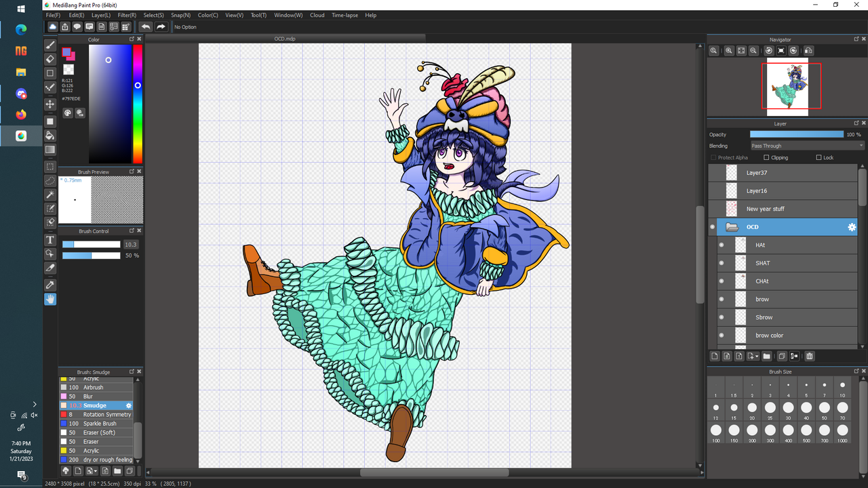
Task: Click Zoom In in the Navigator
Action: coord(729,51)
